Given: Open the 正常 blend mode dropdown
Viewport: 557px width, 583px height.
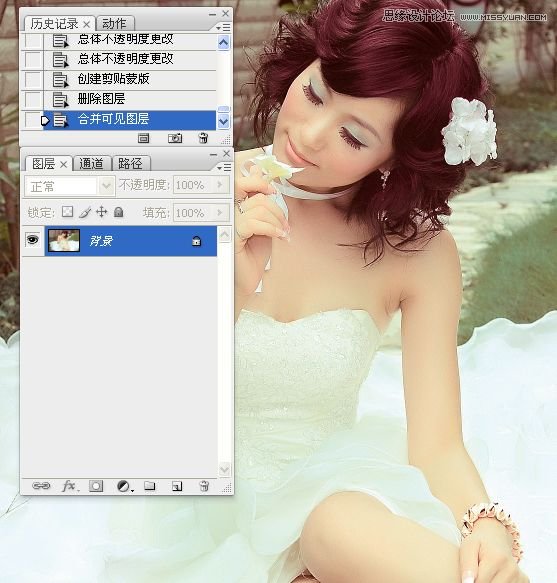Looking at the screenshot, I should 70,186.
